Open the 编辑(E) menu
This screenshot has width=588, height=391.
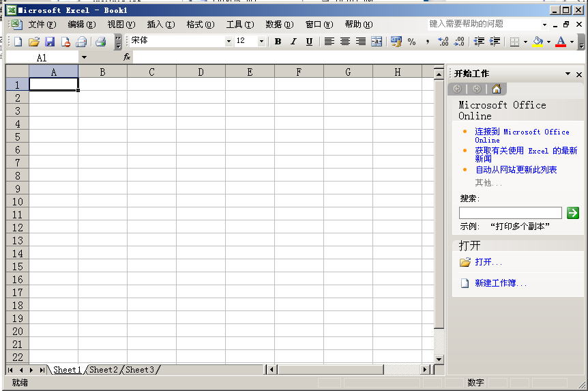pos(82,25)
